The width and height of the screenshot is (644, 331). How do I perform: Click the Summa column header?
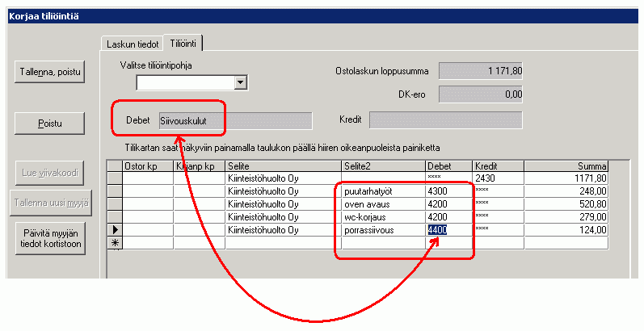[x=566, y=165]
